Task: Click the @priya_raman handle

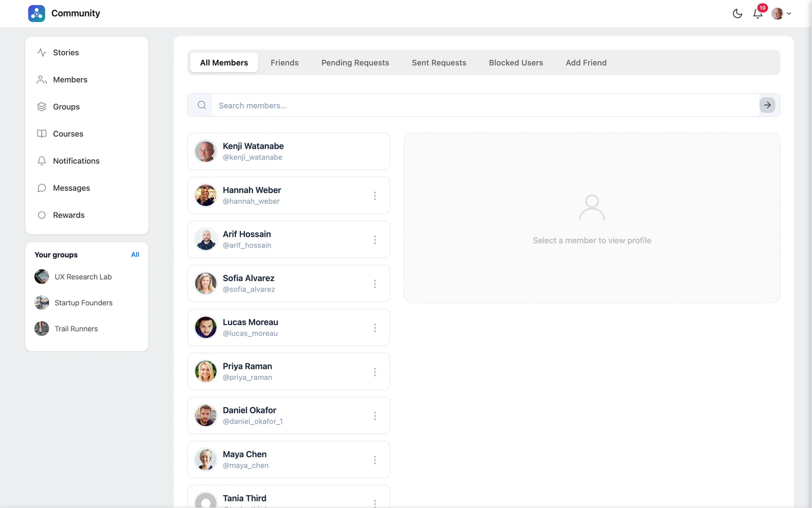Action: tap(248, 377)
